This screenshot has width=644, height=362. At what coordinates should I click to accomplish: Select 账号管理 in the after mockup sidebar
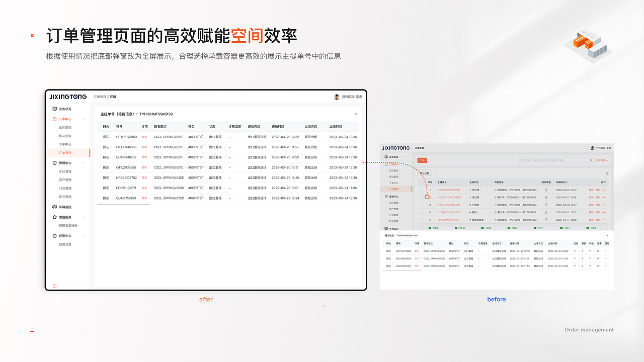65,197
